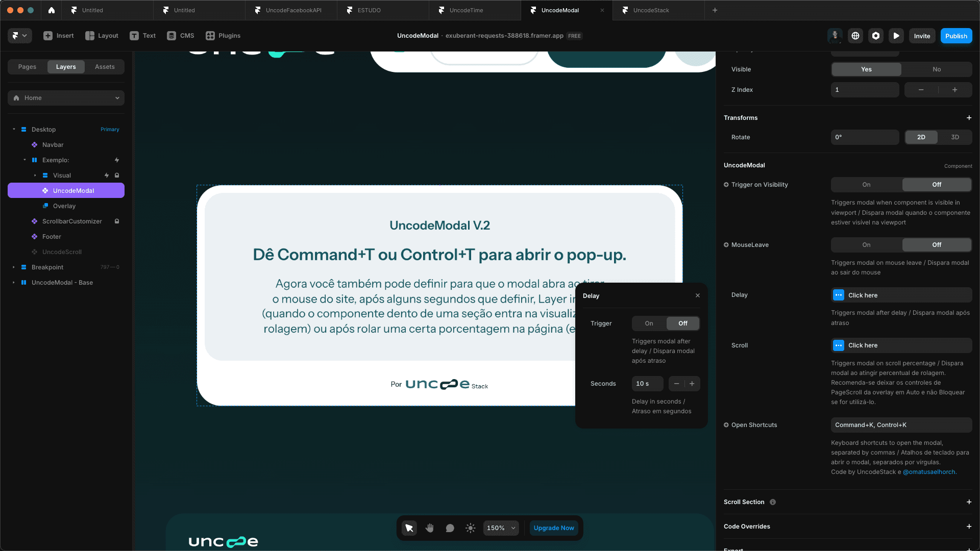Click the lightning icon on Exemplo: layer
Image resolution: width=980 pixels, height=551 pixels.
(x=117, y=160)
